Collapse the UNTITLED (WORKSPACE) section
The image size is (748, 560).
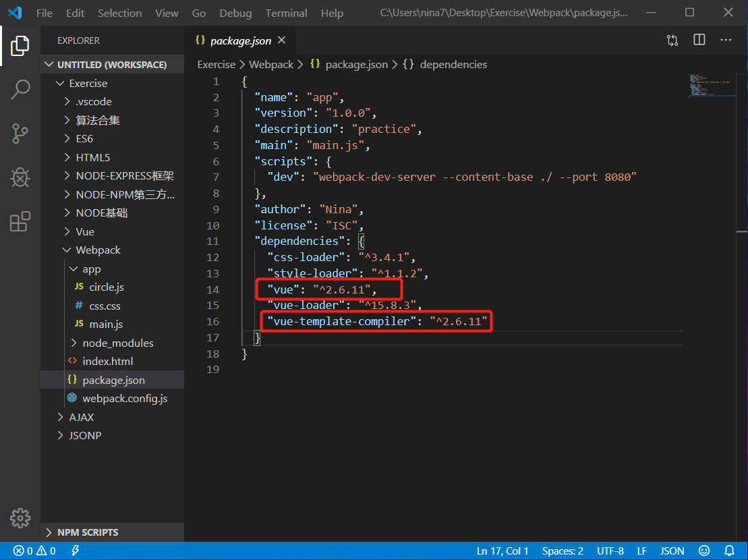click(x=112, y=64)
